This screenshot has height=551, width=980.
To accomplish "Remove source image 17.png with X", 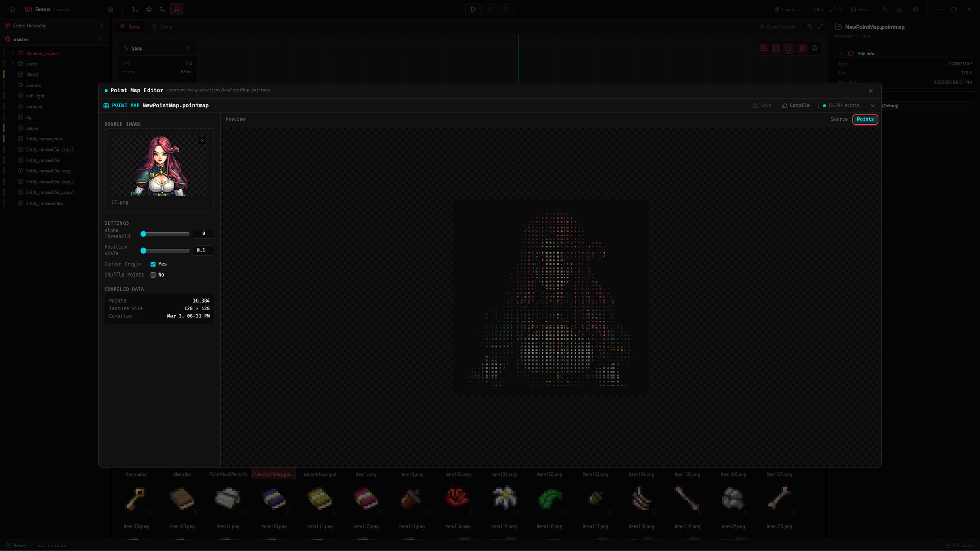I will 202,140.
